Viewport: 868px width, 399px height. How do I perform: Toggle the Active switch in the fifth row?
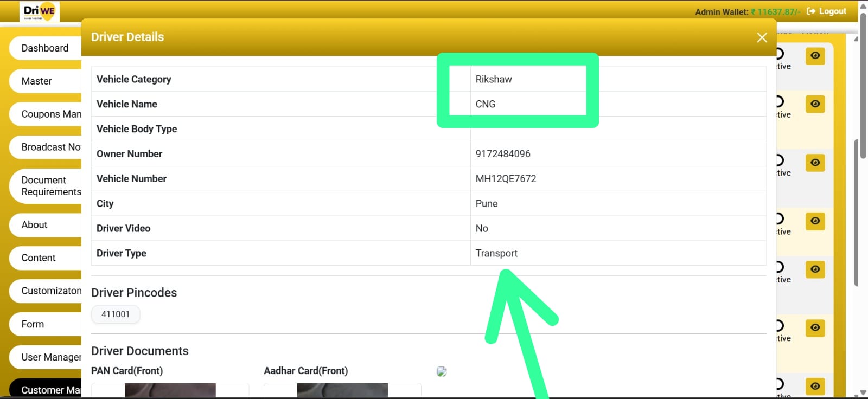(780, 267)
